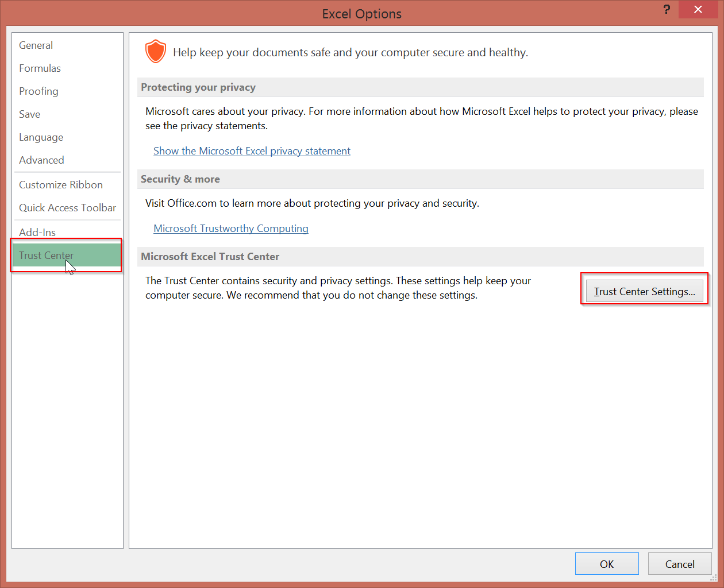724x588 pixels.
Task: Click the 'Visit Office.com to learn more' text
Action: [312, 203]
